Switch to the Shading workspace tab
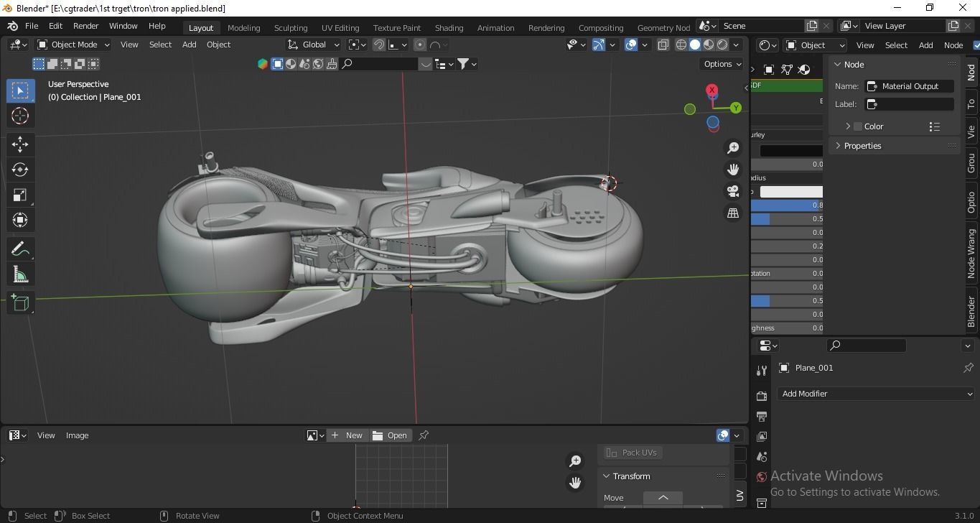The image size is (980, 523). [x=449, y=27]
